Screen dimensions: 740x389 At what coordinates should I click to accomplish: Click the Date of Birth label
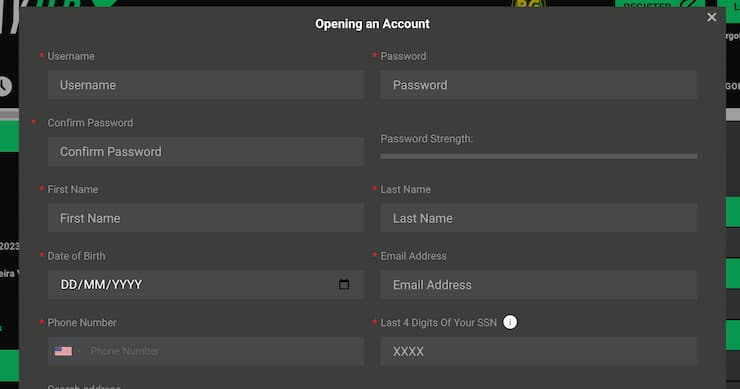[x=76, y=256]
